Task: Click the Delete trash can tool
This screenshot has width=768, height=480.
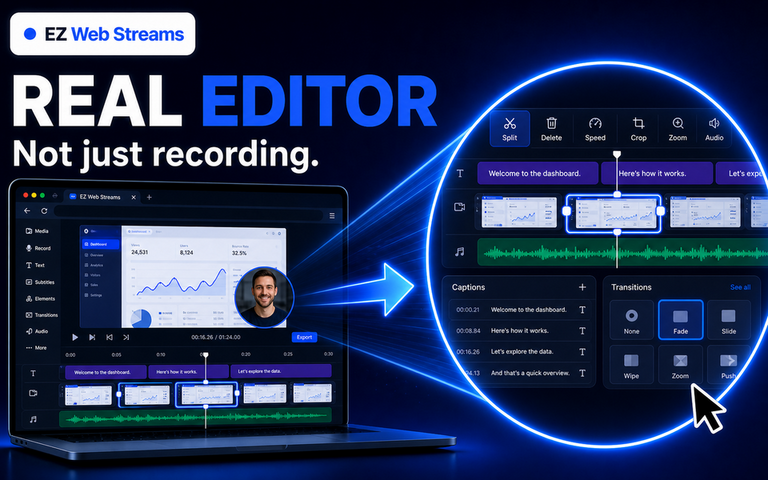Action: click(x=552, y=129)
